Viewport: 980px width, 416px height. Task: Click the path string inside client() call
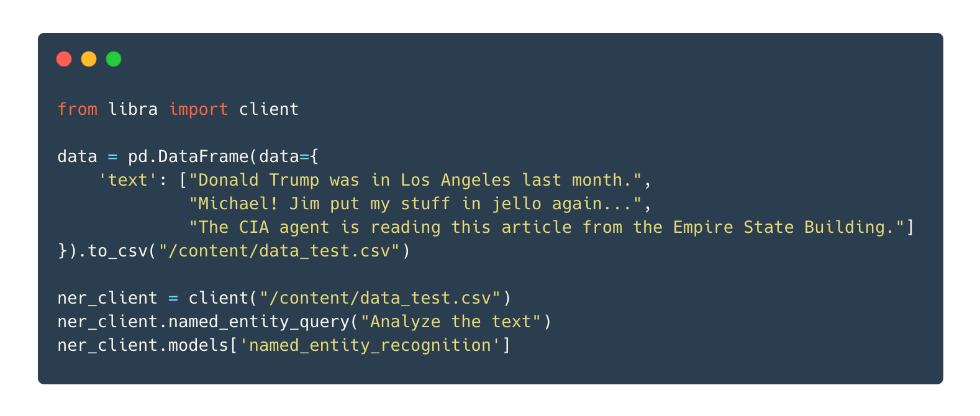(380, 298)
